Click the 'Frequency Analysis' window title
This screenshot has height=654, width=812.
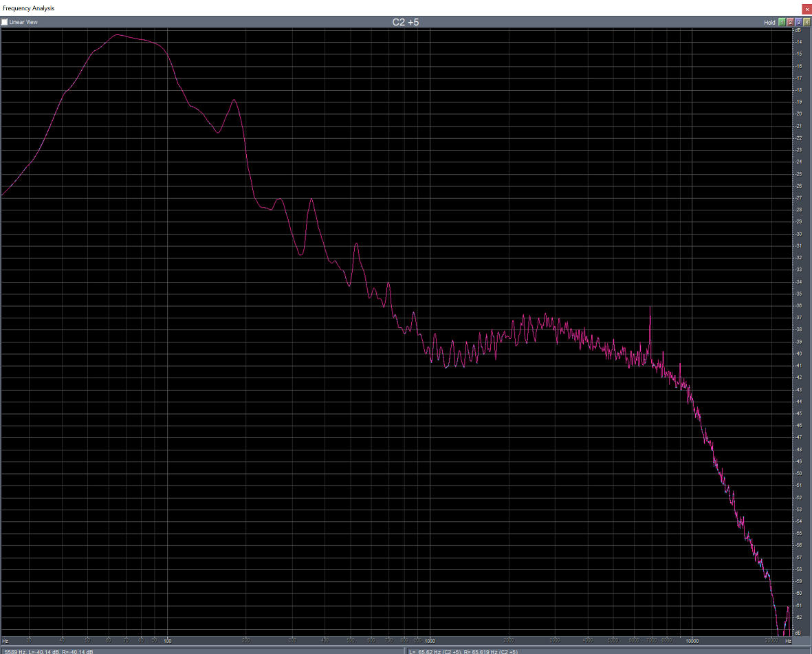click(28, 8)
